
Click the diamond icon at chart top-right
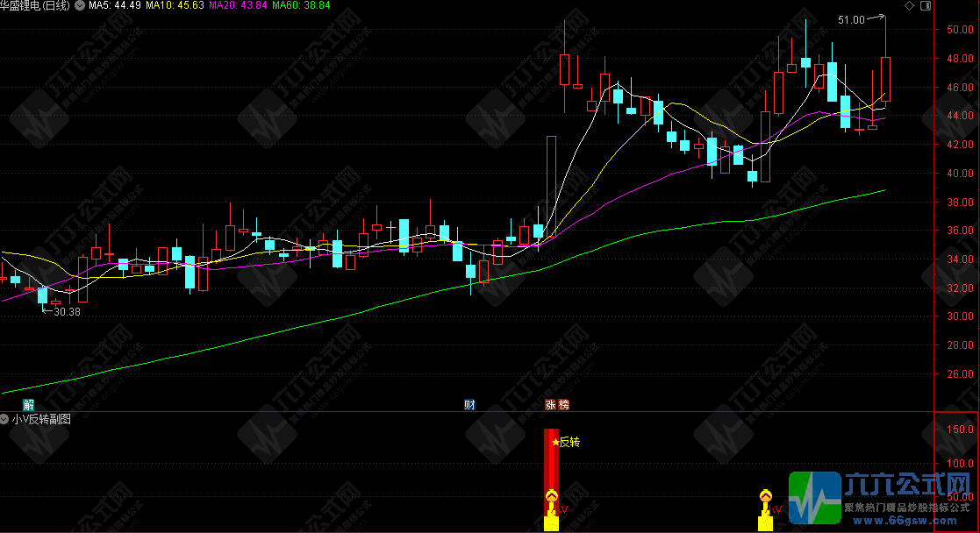[908, 6]
